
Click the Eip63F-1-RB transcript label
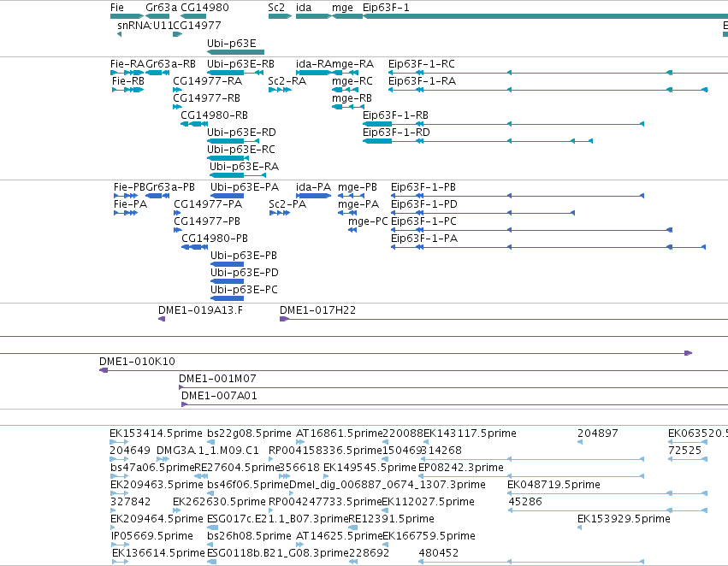pyautogui.click(x=395, y=115)
